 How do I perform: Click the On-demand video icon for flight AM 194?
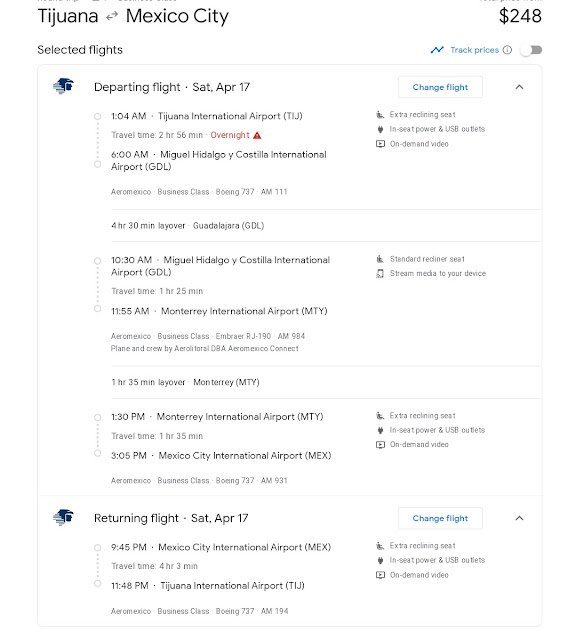click(380, 575)
